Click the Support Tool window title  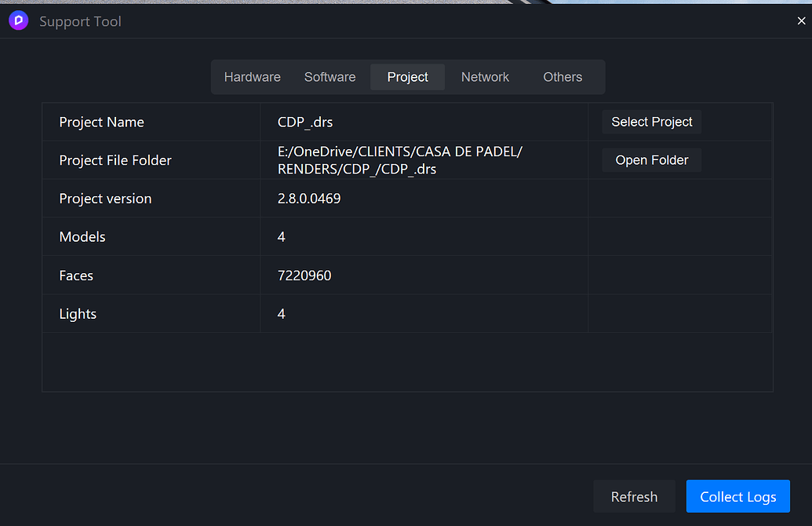pyautogui.click(x=80, y=21)
